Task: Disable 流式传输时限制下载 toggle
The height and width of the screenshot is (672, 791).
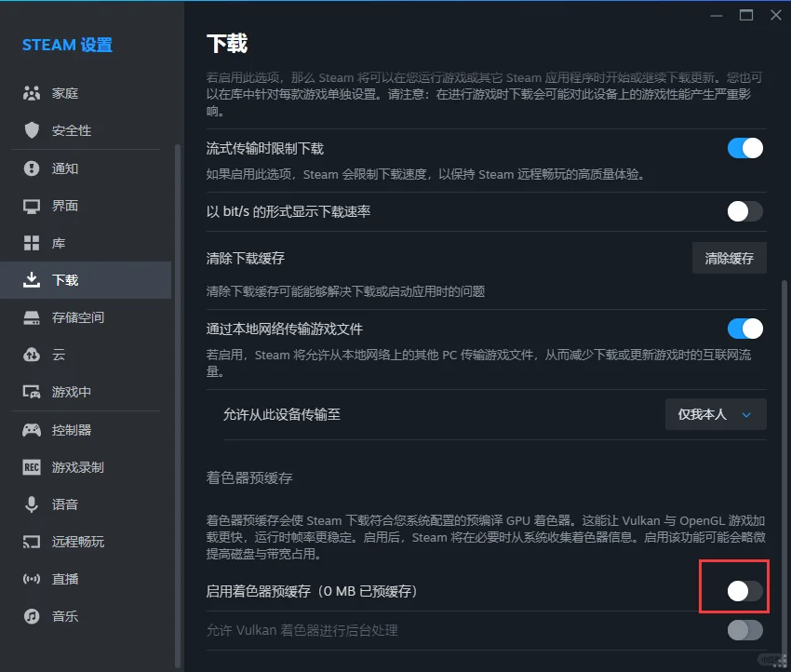Action: coord(744,148)
